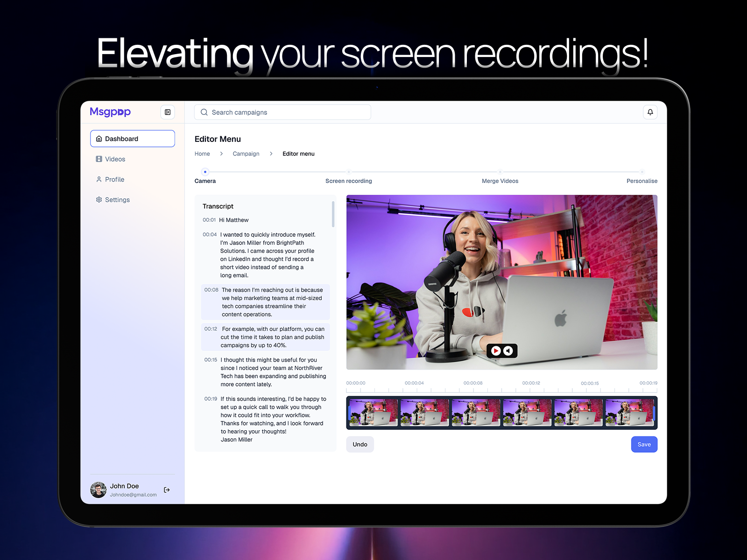
Task: Collapse the sidebar with the panel icon
Action: [168, 112]
